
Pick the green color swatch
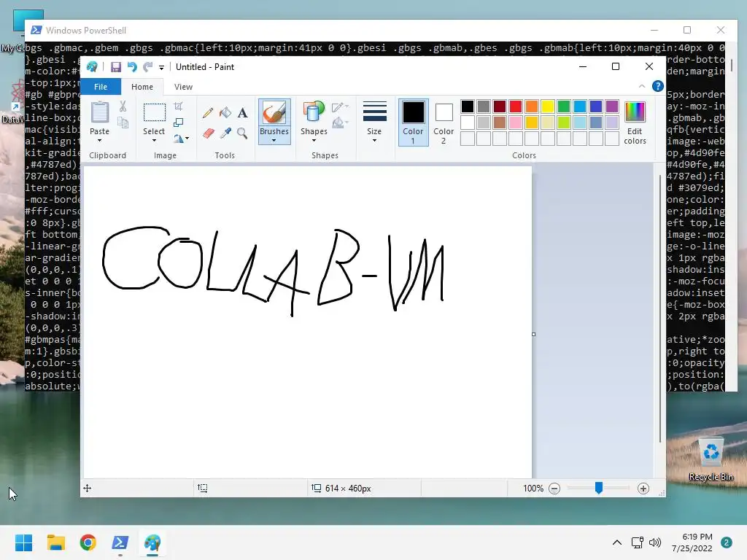tap(564, 106)
